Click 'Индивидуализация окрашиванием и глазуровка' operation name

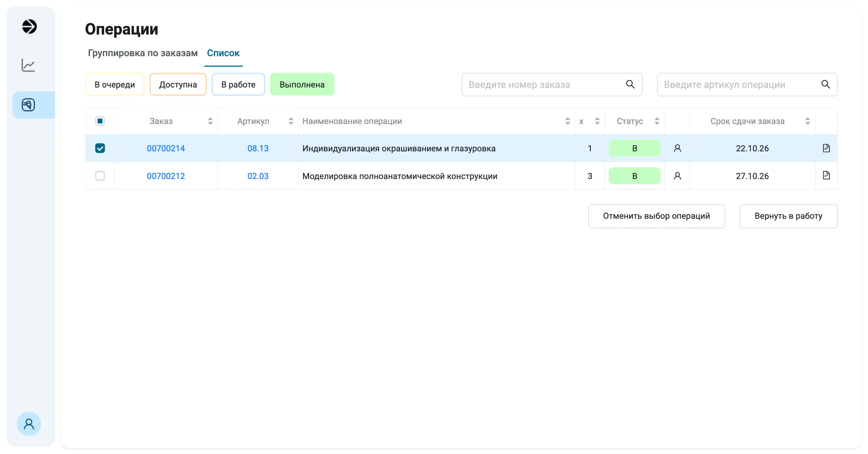click(x=399, y=149)
